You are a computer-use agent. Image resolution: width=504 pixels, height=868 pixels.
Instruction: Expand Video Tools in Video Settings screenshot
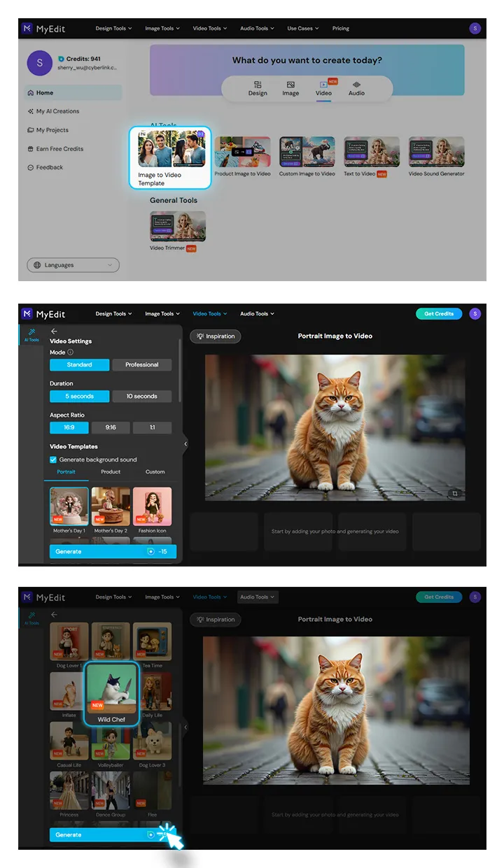pyautogui.click(x=210, y=314)
